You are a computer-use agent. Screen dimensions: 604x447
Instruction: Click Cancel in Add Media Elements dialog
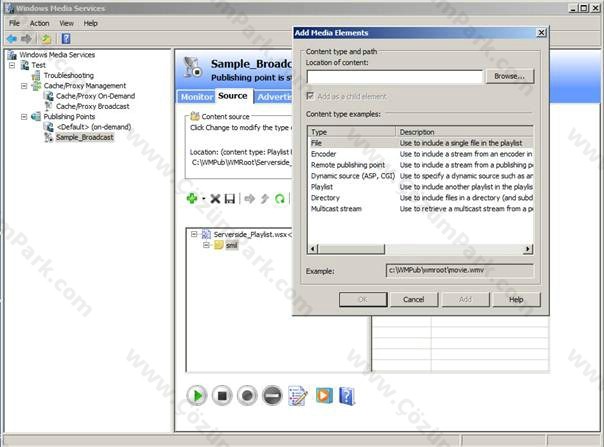(414, 299)
